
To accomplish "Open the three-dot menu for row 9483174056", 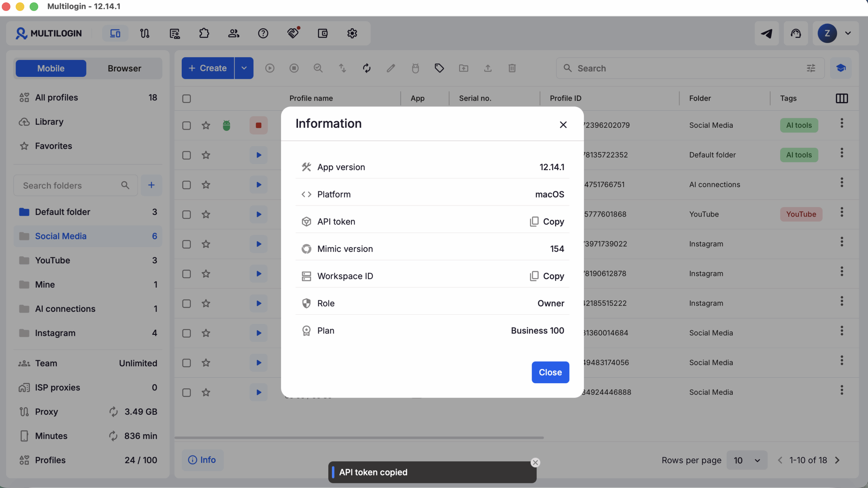I will coord(842,360).
